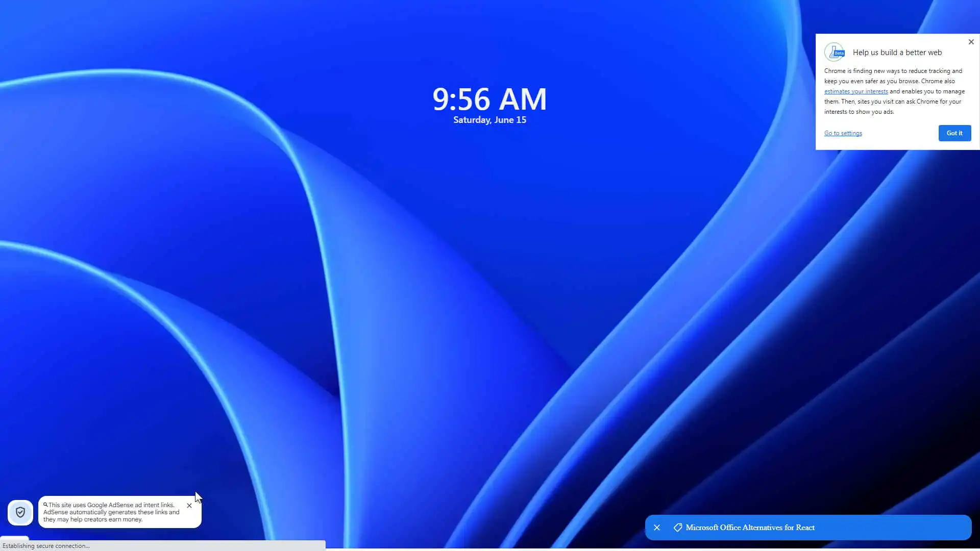
Task: Click the Chrome Beta flask icon
Action: [x=835, y=52]
